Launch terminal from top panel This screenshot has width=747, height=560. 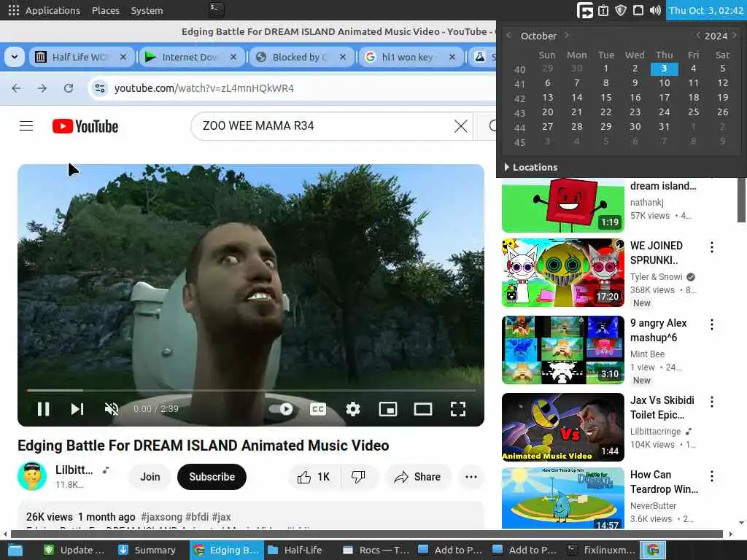click(216, 9)
